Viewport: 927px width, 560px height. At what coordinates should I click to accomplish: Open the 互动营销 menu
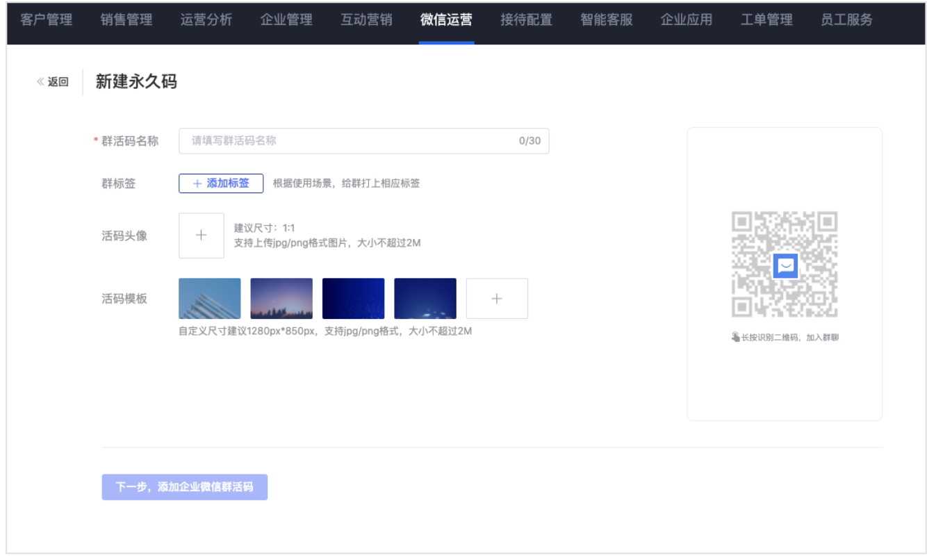click(x=366, y=20)
